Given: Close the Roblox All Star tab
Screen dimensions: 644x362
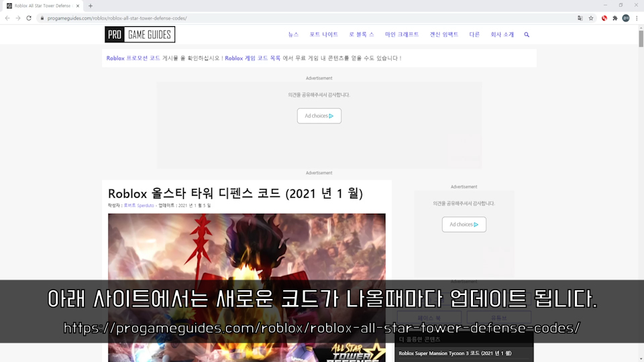Looking at the screenshot, I should (x=78, y=6).
